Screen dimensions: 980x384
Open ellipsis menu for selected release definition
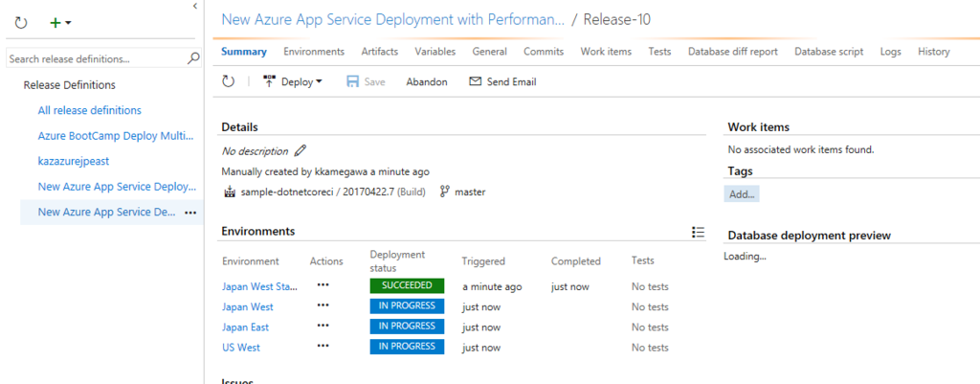coord(189,212)
